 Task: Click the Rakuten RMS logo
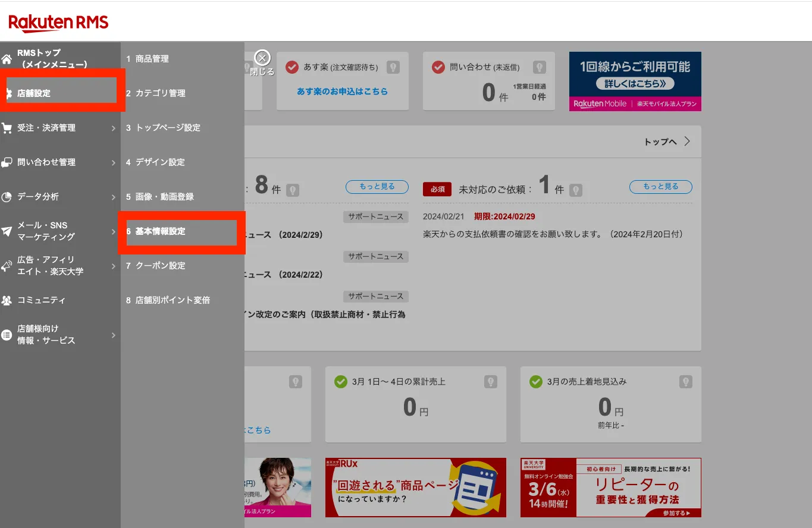(x=58, y=23)
